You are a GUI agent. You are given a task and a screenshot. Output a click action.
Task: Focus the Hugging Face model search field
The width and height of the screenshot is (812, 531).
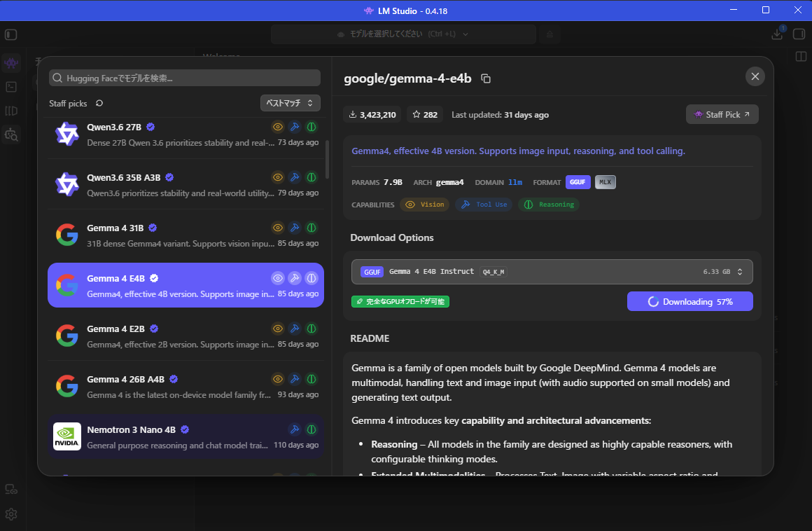pyautogui.click(x=185, y=78)
